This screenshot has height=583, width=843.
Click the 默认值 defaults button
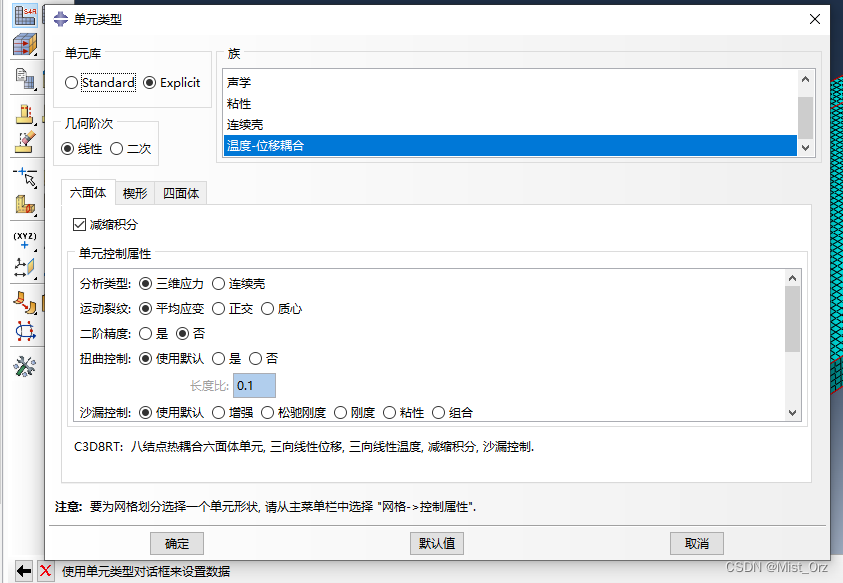(x=436, y=543)
